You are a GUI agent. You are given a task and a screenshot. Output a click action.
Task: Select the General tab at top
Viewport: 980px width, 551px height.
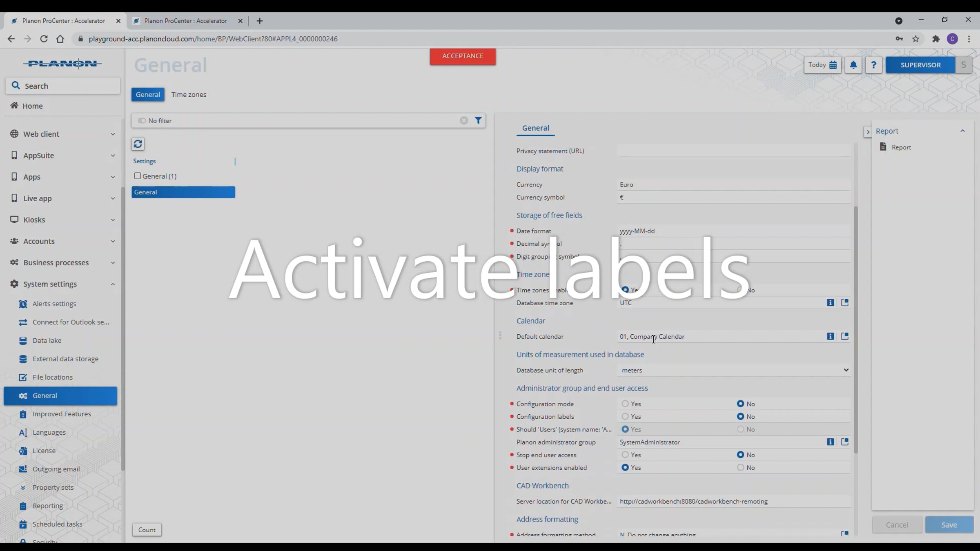click(148, 95)
